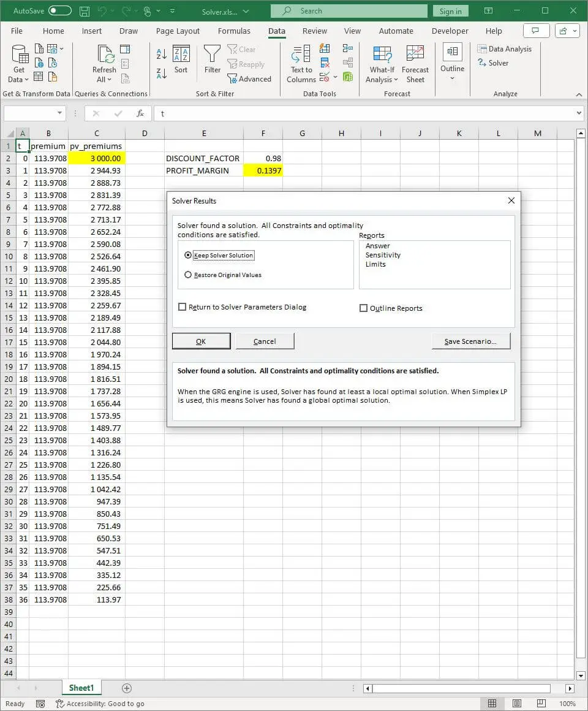The height and width of the screenshot is (711, 588).
Task: Switch to the Page Layout tab
Action: [178, 31]
